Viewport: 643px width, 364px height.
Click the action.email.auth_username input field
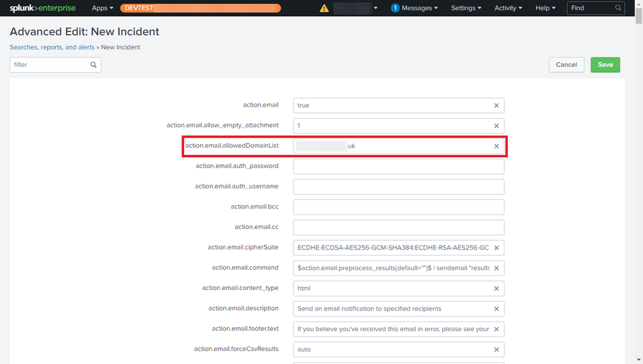(398, 187)
